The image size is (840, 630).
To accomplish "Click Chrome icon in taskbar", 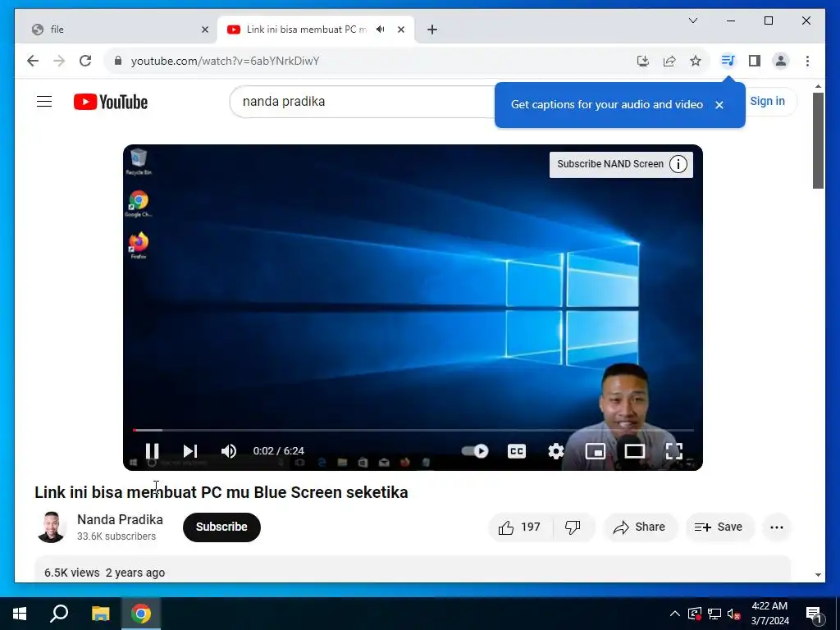I will (141, 614).
